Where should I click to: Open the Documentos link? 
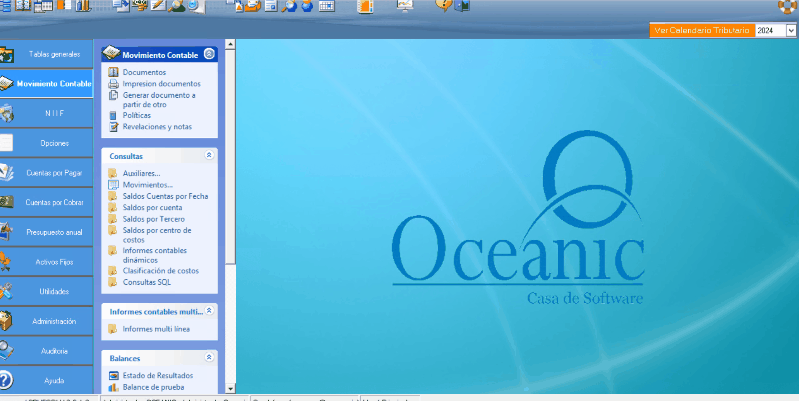(144, 73)
